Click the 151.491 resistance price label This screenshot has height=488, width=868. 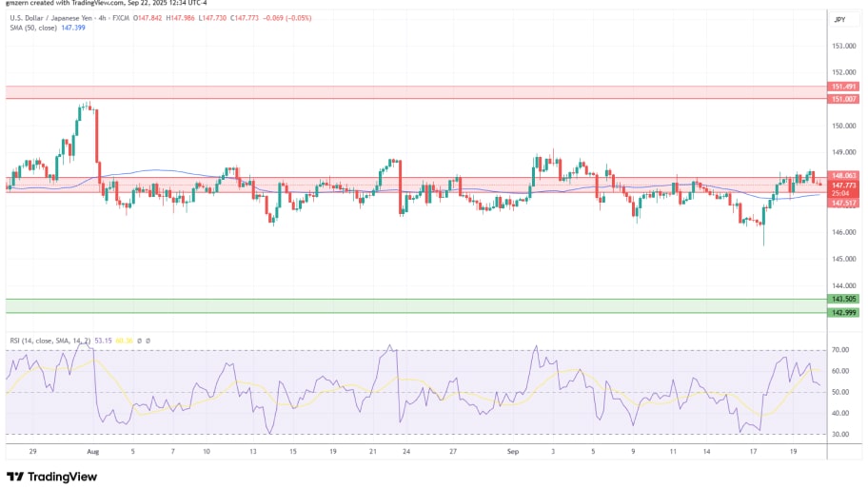(x=845, y=87)
